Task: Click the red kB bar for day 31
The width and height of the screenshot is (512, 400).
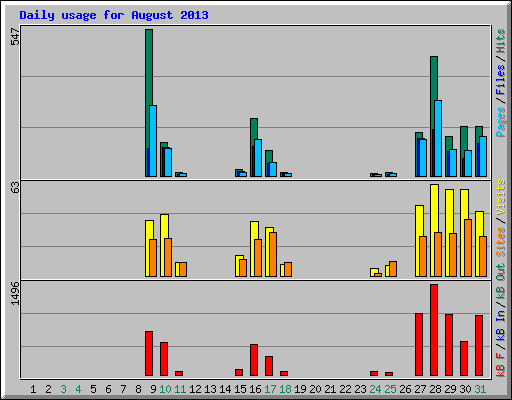Action: coord(479,345)
